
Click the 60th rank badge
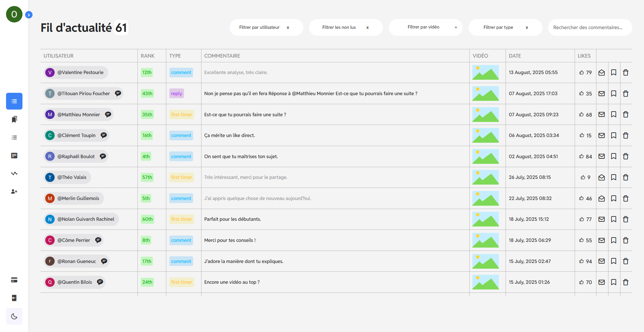point(148,219)
